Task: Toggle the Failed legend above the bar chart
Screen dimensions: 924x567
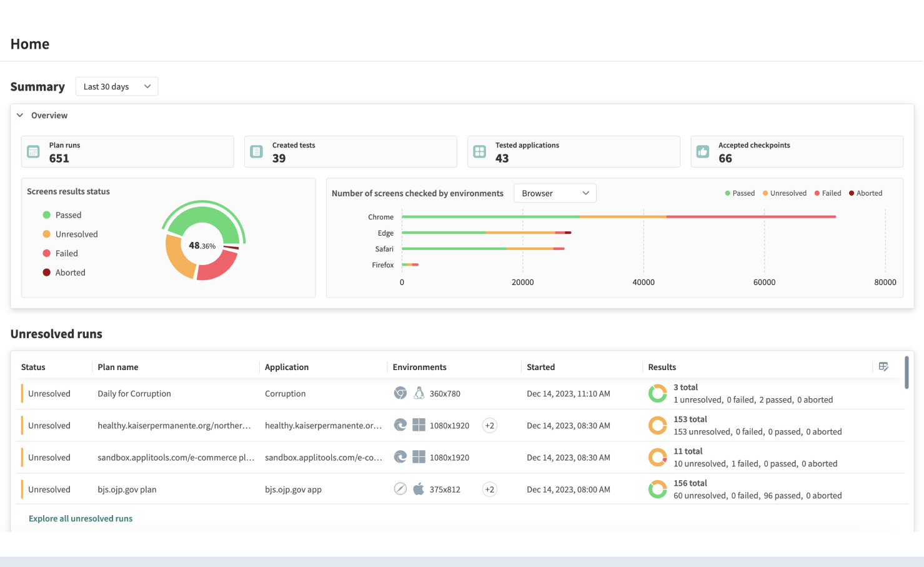Action: (x=827, y=193)
